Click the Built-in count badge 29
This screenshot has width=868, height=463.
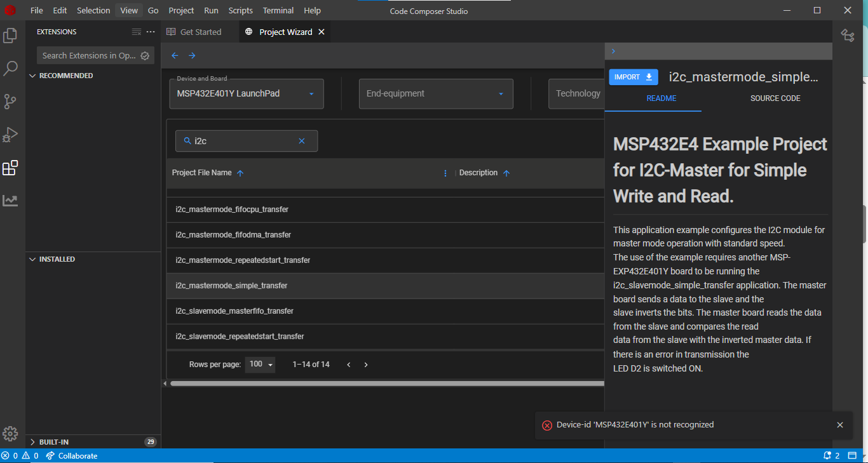click(x=151, y=442)
